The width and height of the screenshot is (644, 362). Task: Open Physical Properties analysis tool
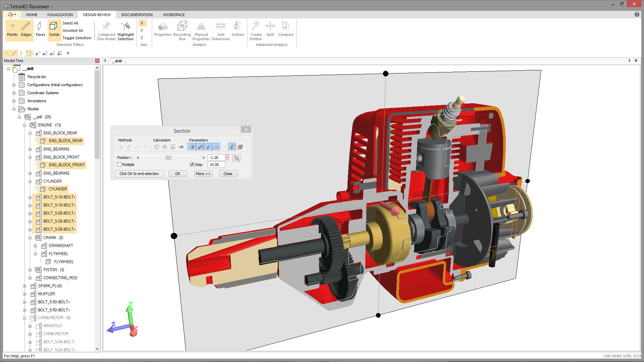[x=201, y=26]
